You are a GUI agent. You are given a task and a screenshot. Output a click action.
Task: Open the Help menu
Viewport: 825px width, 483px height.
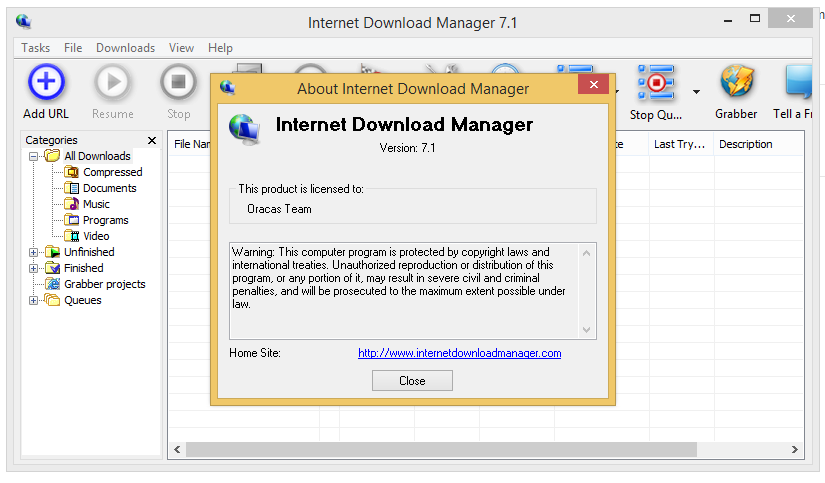click(x=220, y=48)
